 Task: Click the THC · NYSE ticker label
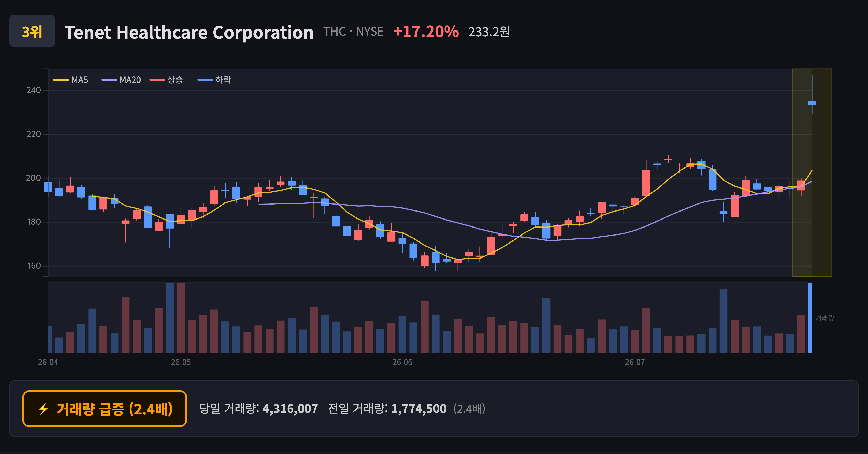click(x=353, y=32)
